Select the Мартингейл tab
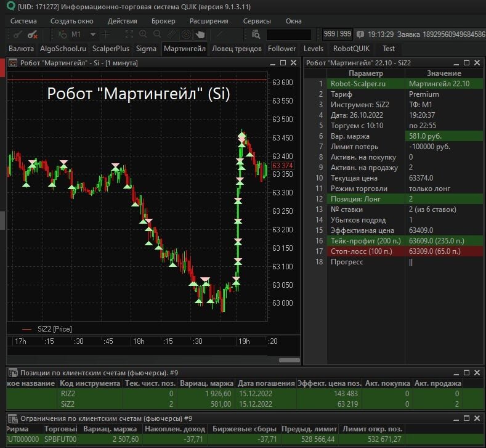The image size is (486, 448). [185, 49]
